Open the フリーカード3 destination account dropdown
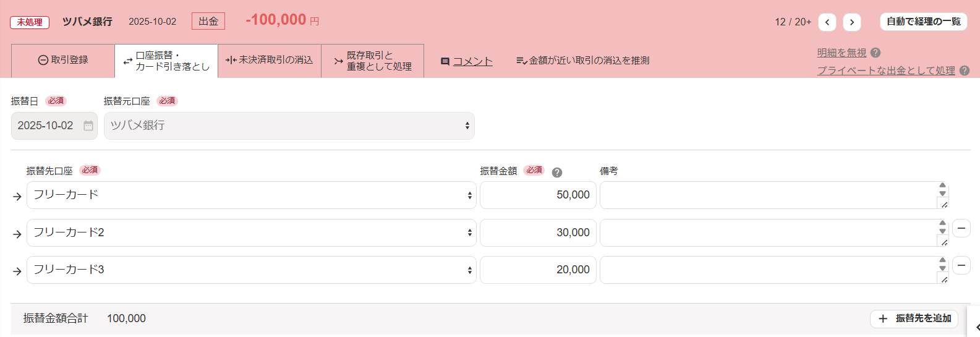The width and height of the screenshot is (980, 337). [x=252, y=270]
